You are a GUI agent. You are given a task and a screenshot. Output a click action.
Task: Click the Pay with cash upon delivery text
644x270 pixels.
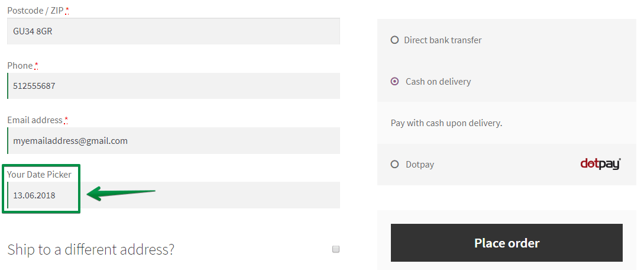(x=446, y=123)
